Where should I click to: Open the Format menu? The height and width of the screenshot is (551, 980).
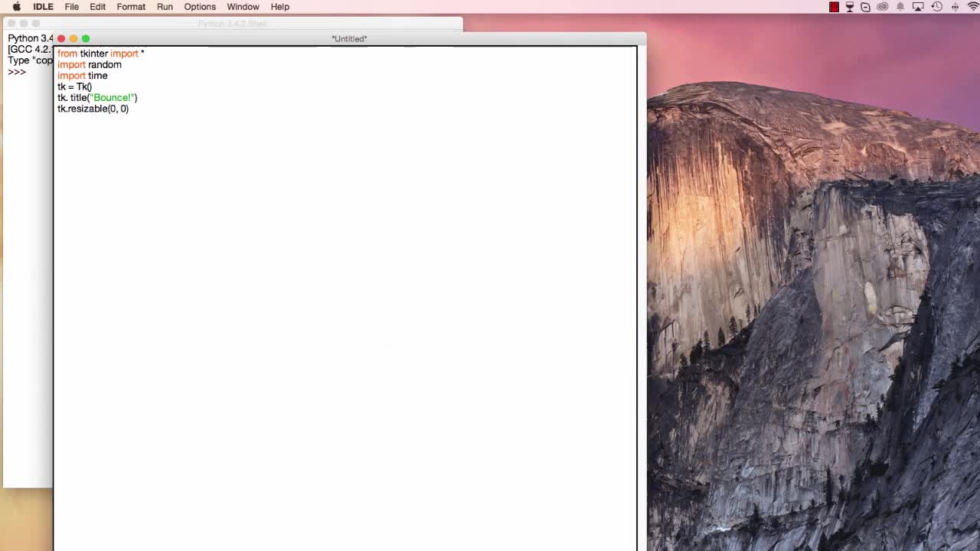point(131,7)
